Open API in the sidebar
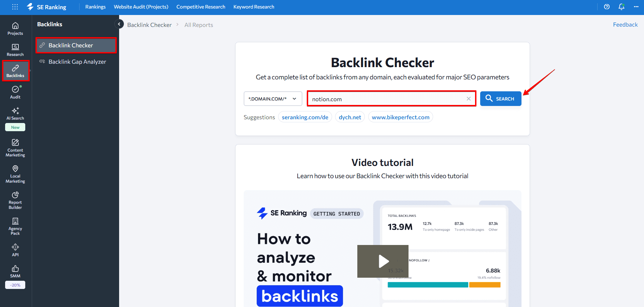644x307 pixels. pos(15,250)
